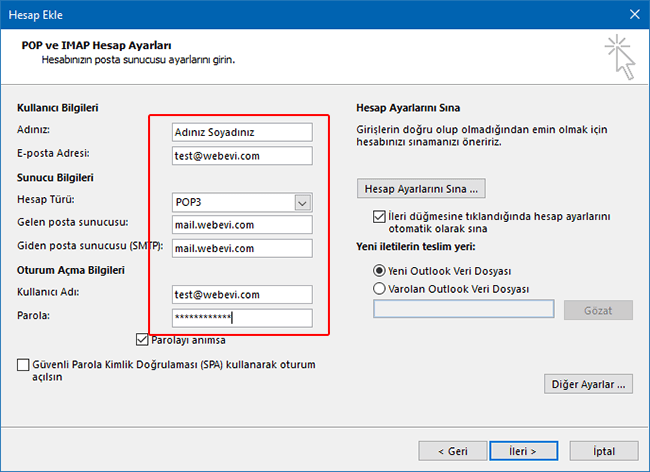Open the Hesap Türü dropdown arrow
This screenshot has width=650, height=472.
[303, 202]
